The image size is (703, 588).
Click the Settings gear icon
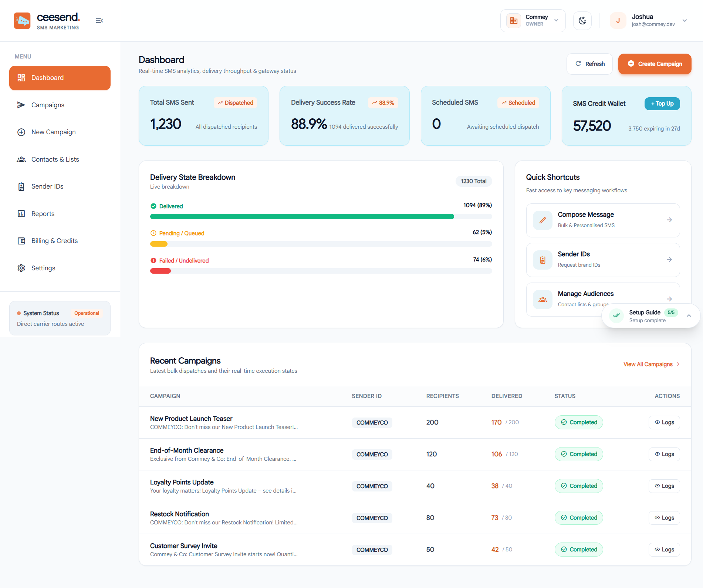21,268
